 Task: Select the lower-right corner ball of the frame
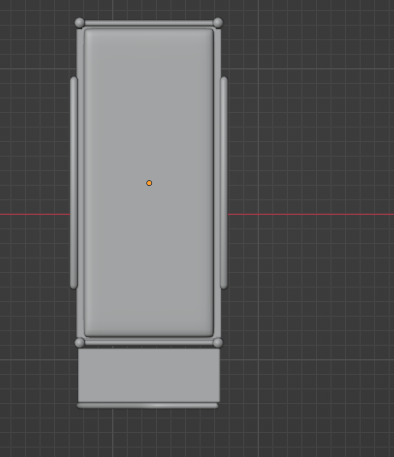218,342
